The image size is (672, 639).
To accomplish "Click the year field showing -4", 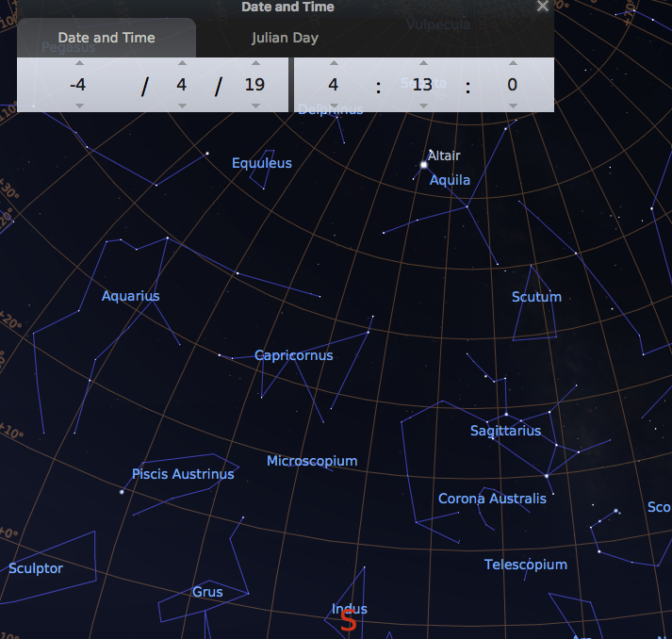I will tap(78, 85).
